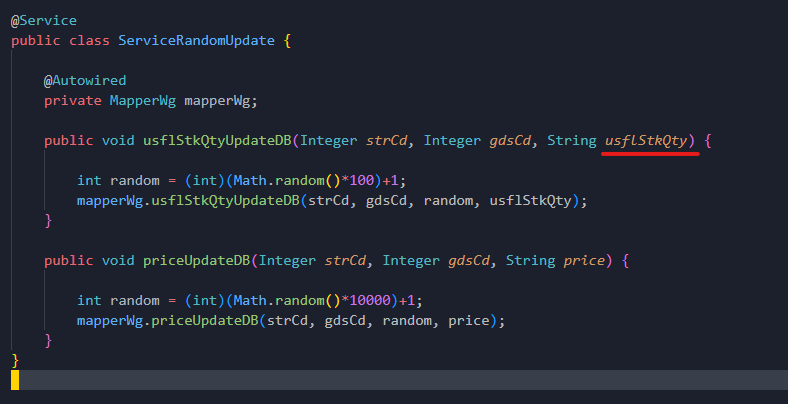Click the @Autowired annotation
788x404 pixels.
pyautogui.click(x=85, y=80)
